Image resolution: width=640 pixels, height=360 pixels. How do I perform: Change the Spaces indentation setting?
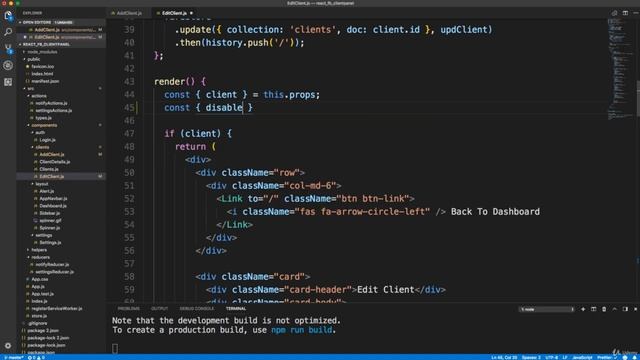(x=531, y=358)
